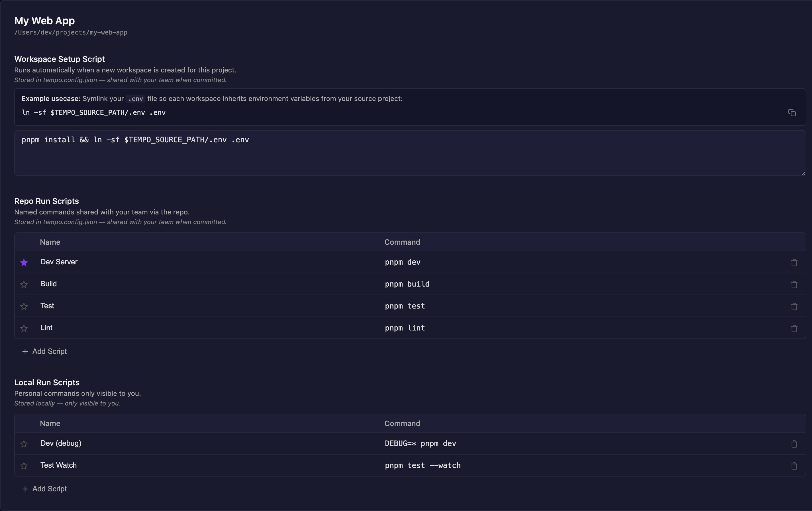Star the Build script as favorite

click(x=24, y=284)
